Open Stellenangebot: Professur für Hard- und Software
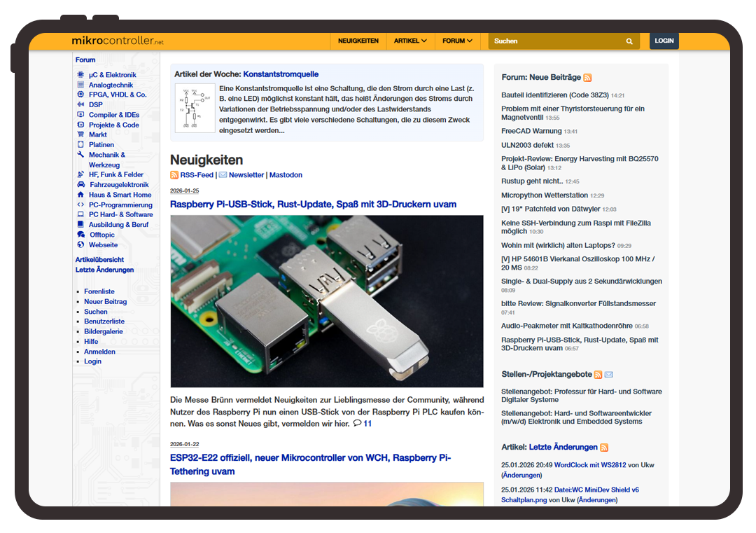Viewport: 756px width, 533px height. 582,396
